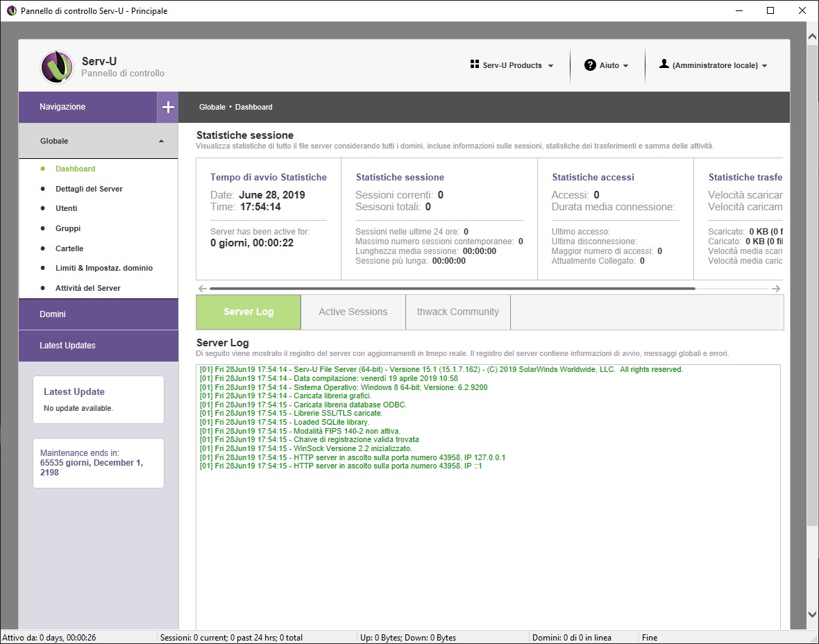This screenshot has height=644, width=819.
Task: Click 'Domini: 0 di 0 in linea' status
Action: click(x=571, y=637)
